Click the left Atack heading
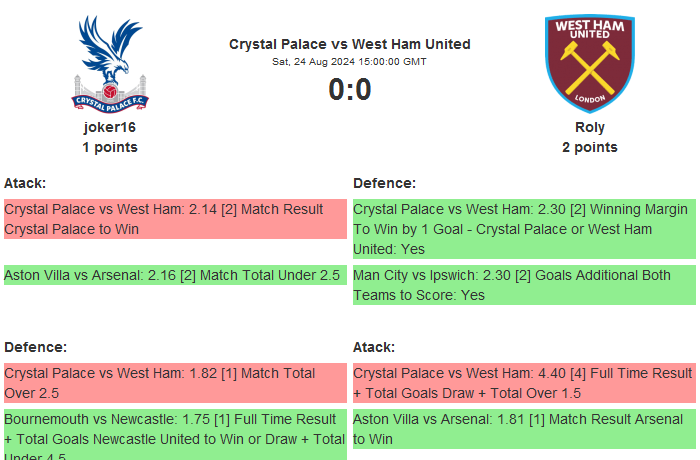 coord(25,183)
